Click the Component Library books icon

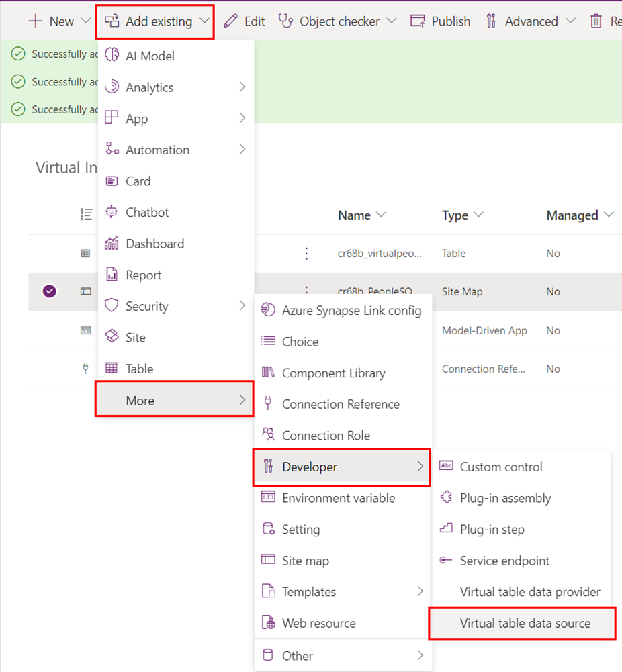269,373
